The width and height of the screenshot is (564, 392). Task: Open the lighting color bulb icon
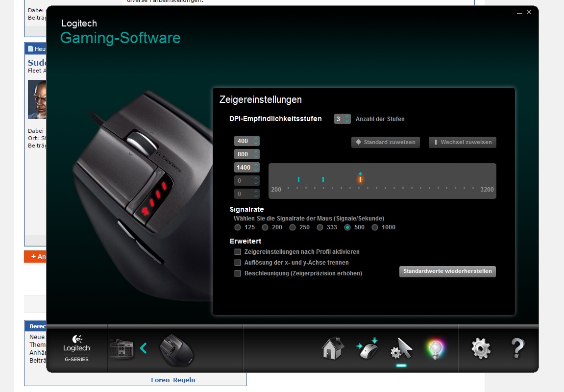[x=435, y=349]
